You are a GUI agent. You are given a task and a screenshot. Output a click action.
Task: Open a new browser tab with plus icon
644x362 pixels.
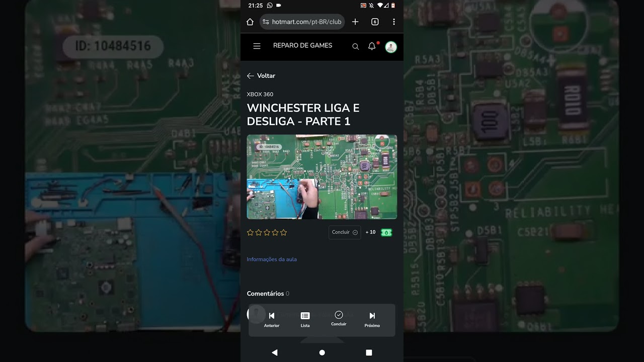355,22
